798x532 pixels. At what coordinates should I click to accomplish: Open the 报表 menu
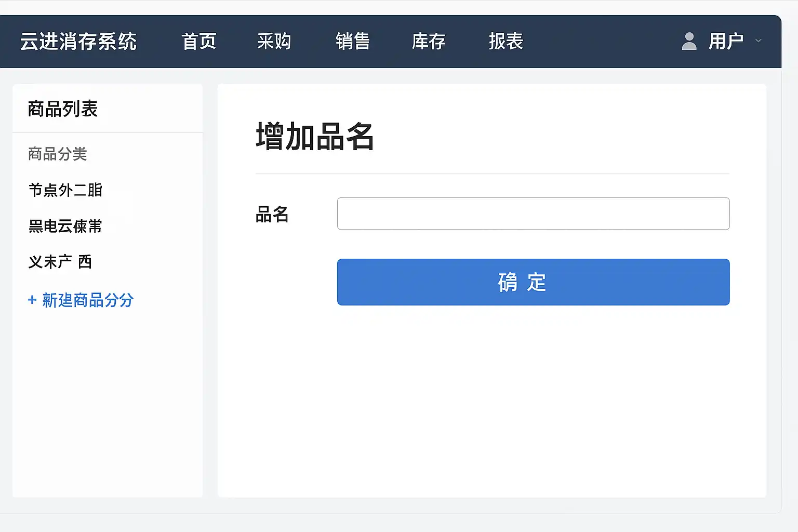coord(506,41)
